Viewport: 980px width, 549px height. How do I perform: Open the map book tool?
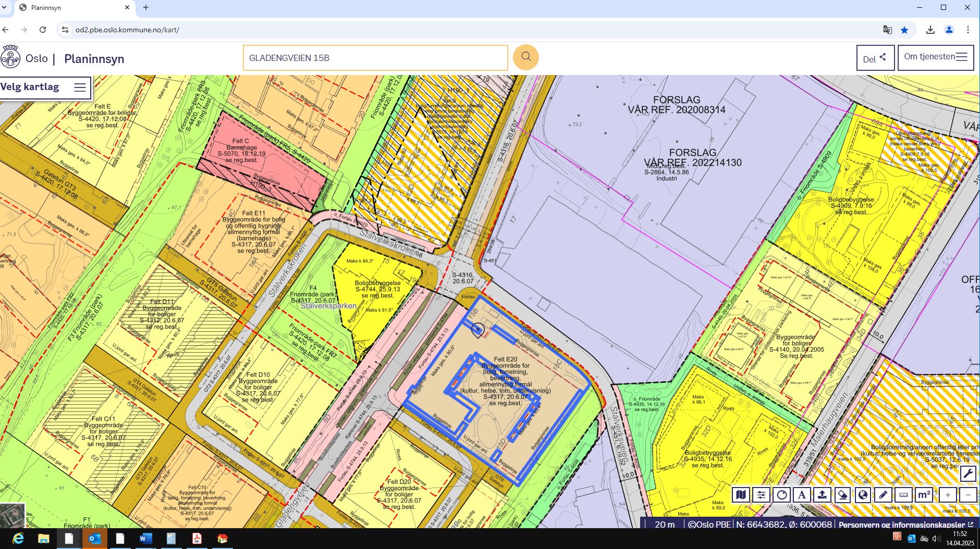741,495
